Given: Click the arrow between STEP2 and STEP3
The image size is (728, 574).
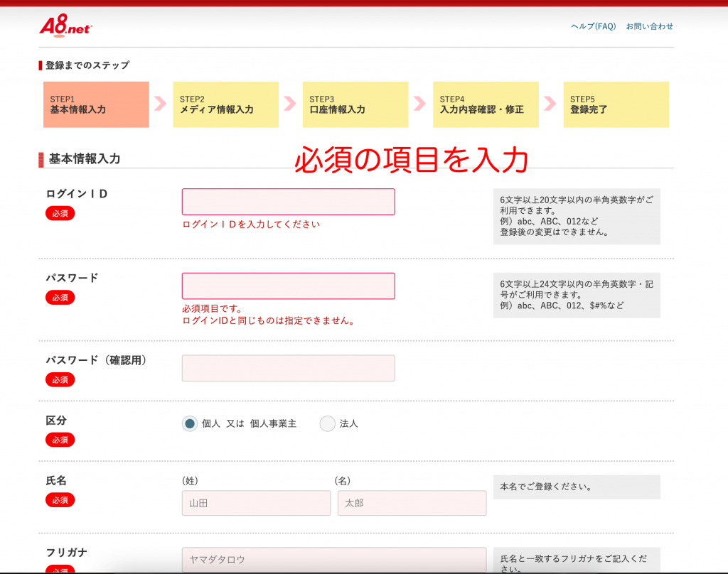Looking at the screenshot, I should coord(290,104).
